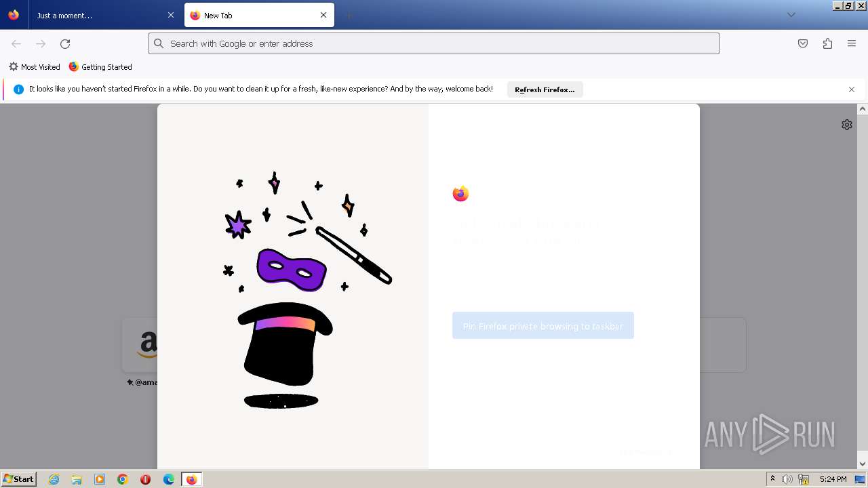Viewport: 868px width, 488px height.
Task: Open the Firefox application menu
Action: 852,43
